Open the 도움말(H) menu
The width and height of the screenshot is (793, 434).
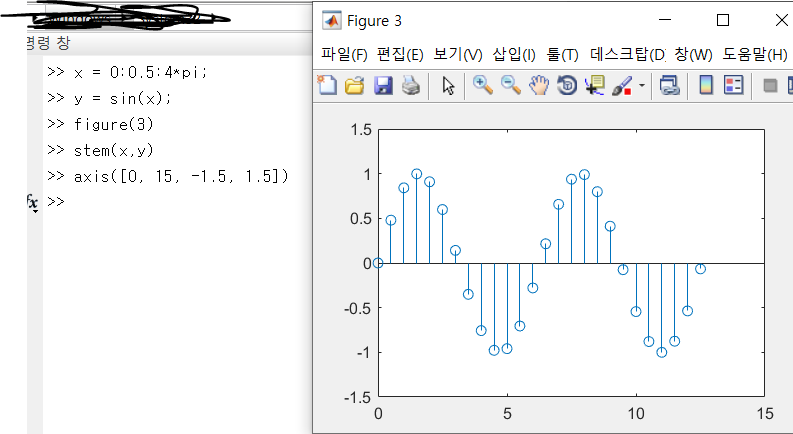(755, 54)
